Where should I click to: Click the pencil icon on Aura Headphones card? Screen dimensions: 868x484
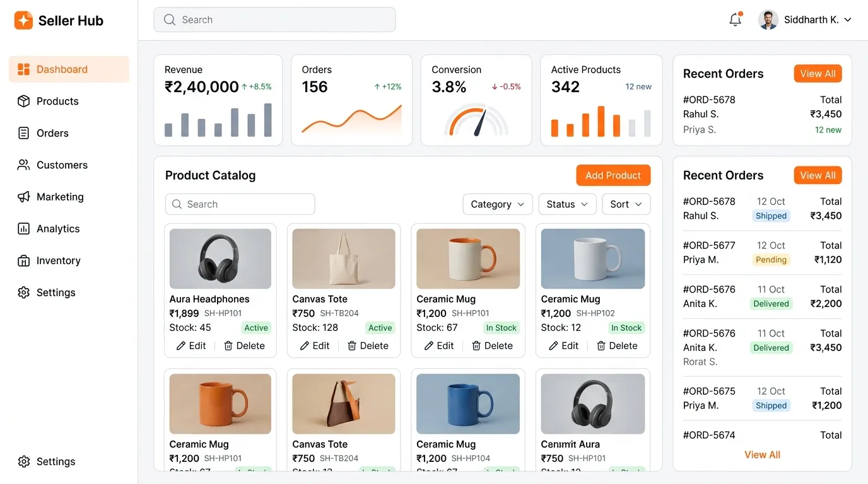click(181, 346)
